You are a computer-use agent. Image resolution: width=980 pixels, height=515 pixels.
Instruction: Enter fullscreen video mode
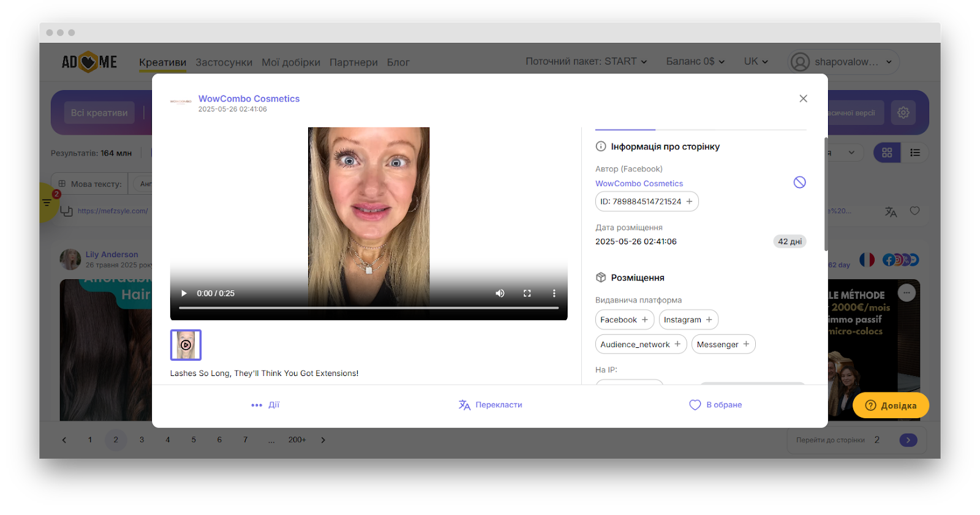click(527, 293)
